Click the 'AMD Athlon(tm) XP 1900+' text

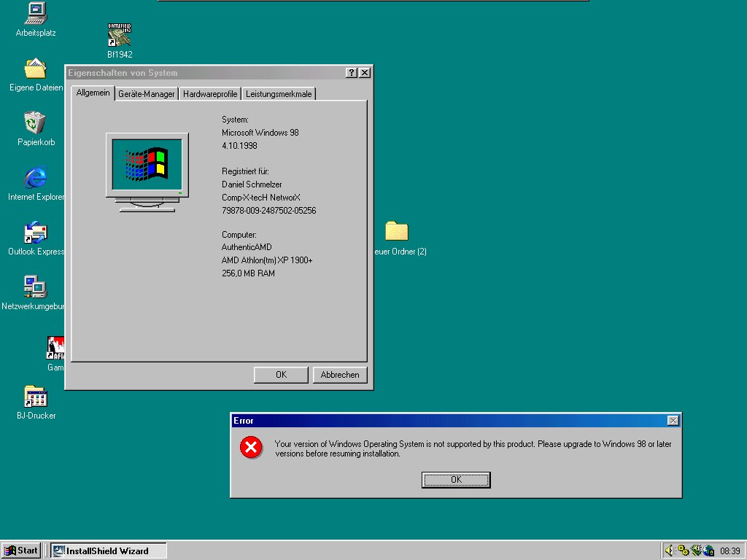click(x=267, y=260)
